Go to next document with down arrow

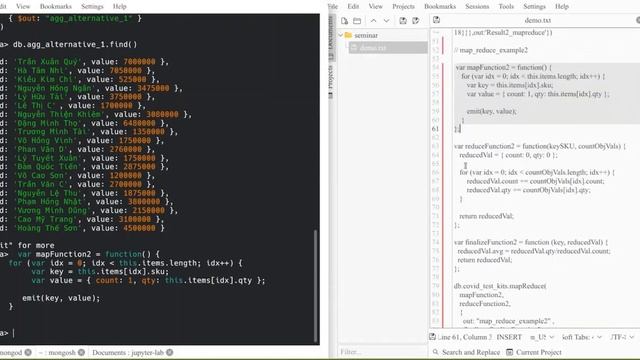tap(386, 21)
